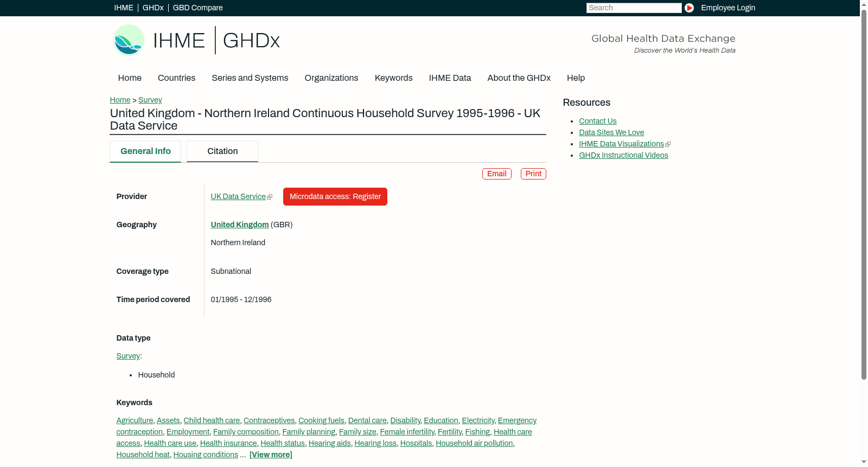Open the Disability keyword
Viewport: 868px width, 467px height.
coord(405,420)
